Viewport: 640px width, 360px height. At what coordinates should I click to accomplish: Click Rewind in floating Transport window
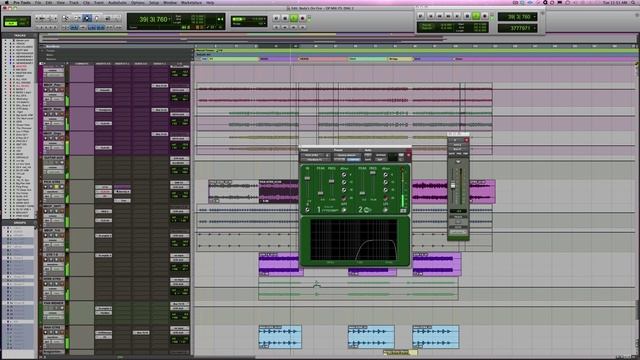click(440, 16)
